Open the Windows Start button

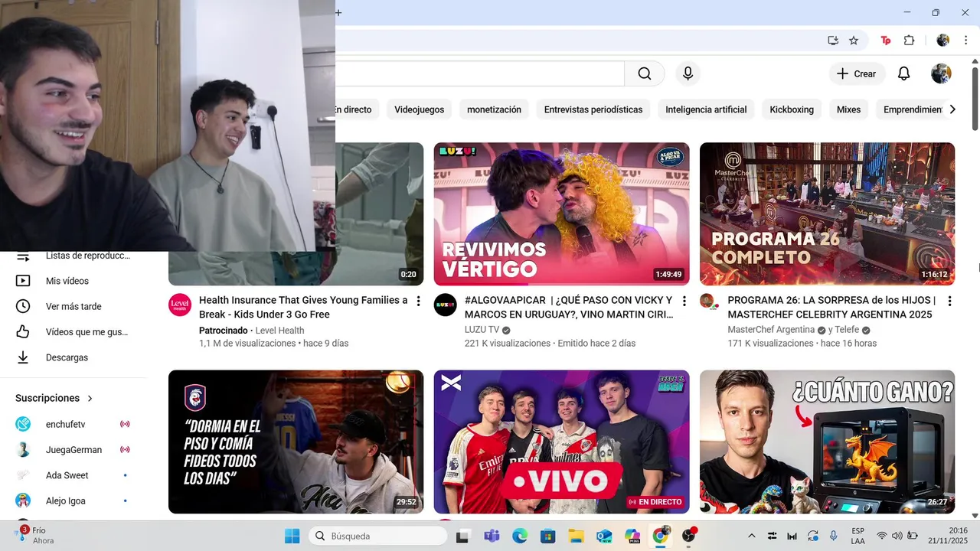coord(292,536)
